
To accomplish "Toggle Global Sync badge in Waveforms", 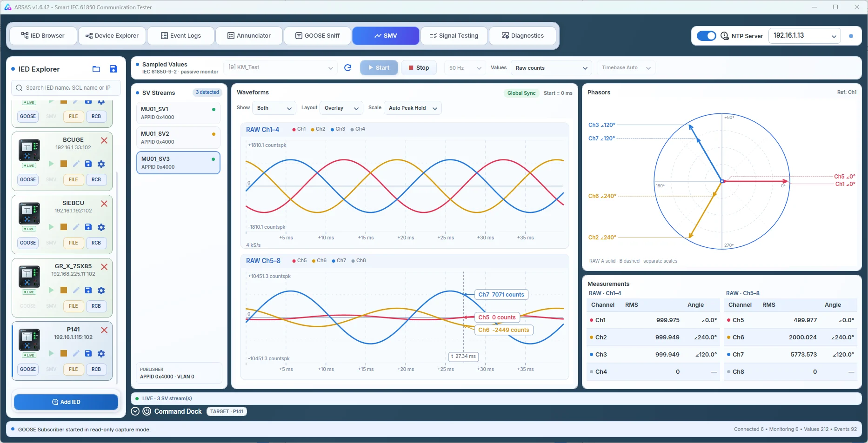I will pos(521,93).
